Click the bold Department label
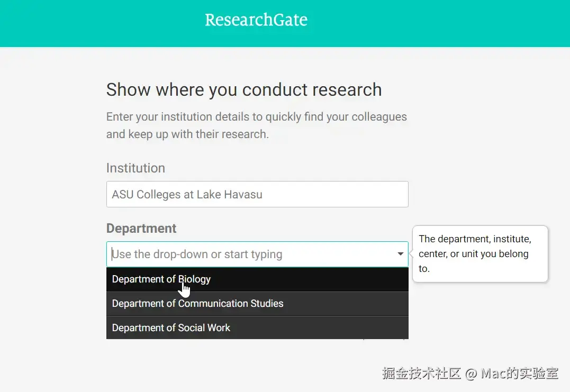The height and width of the screenshot is (392, 570). (141, 229)
